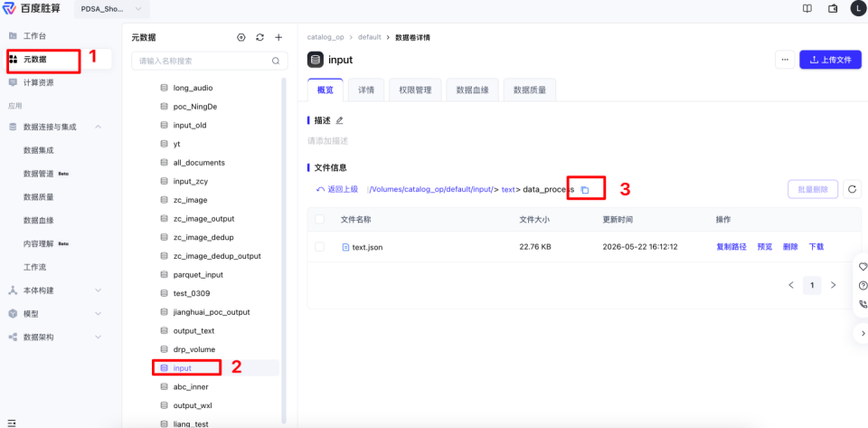Open 数据管道 submenu item
The image size is (868, 428).
38,174
